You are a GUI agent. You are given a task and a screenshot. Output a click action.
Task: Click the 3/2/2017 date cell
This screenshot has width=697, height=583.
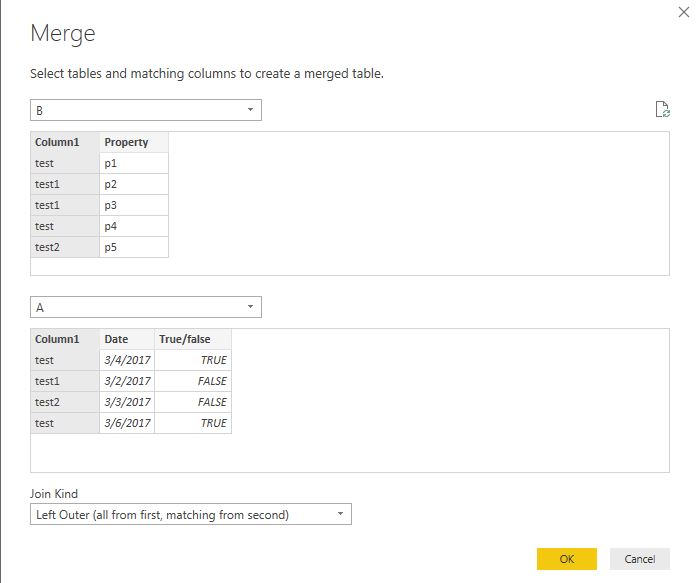click(x=127, y=381)
